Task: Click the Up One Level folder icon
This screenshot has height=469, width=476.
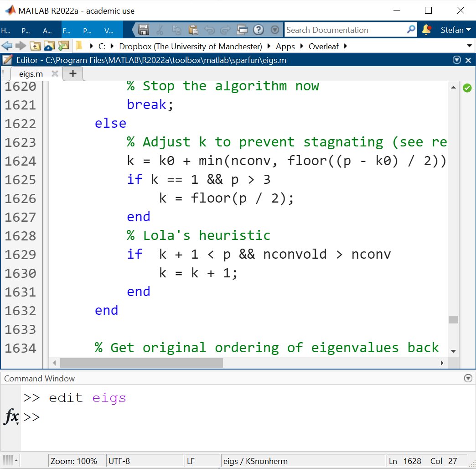Action: pyautogui.click(x=35, y=46)
